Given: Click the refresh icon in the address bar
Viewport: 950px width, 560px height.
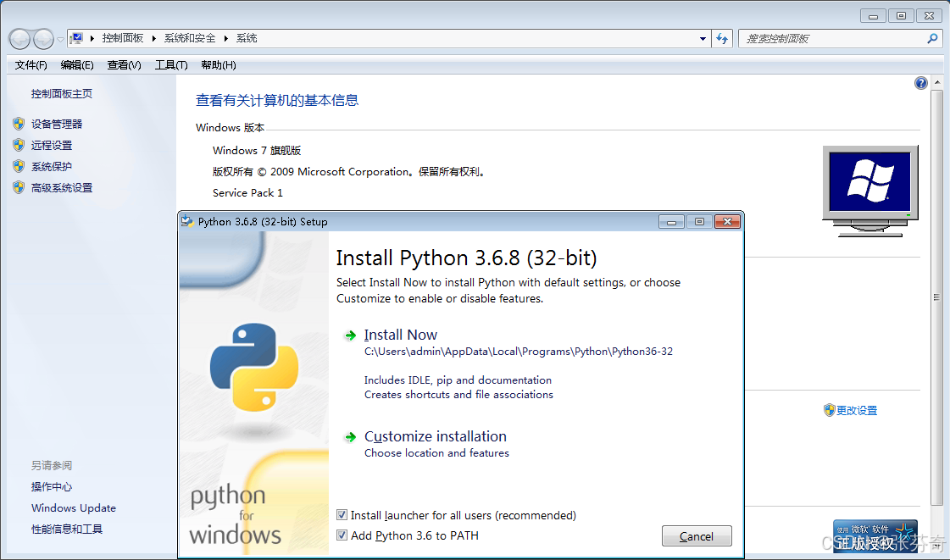Looking at the screenshot, I should click(722, 39).
